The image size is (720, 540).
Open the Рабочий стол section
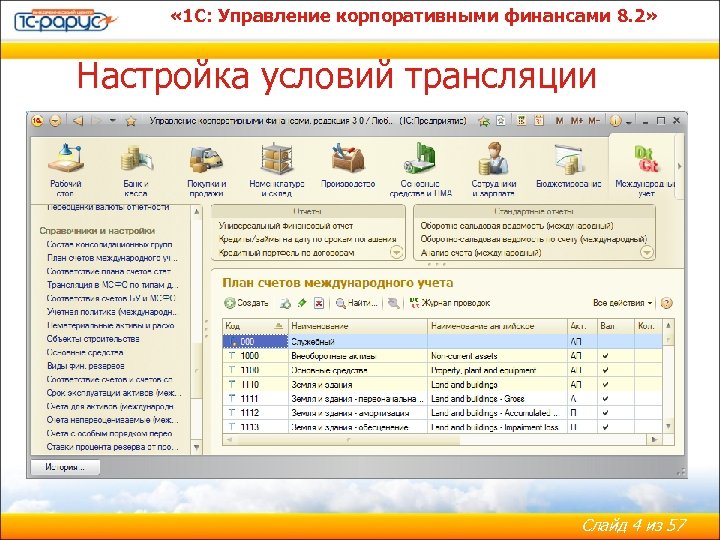click(66, 170)
